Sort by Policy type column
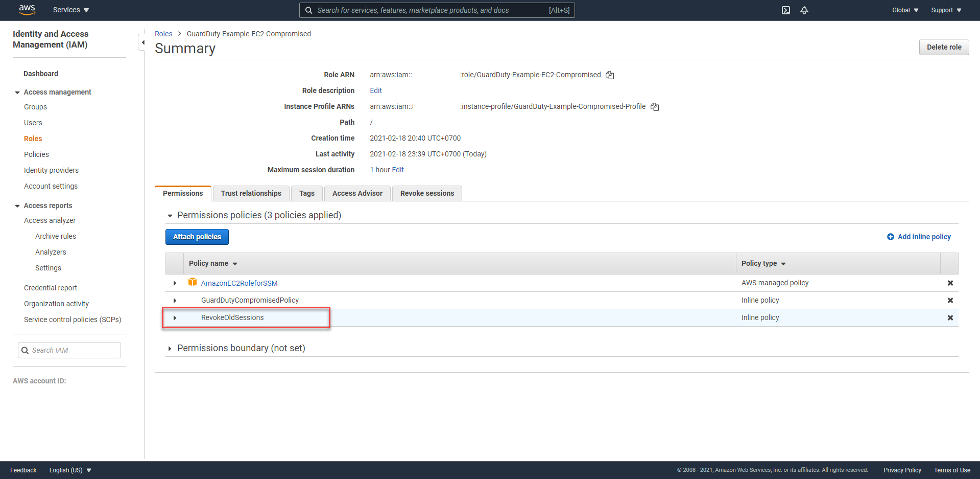This screenshot has height=479, width=980. tap(763, 263)
